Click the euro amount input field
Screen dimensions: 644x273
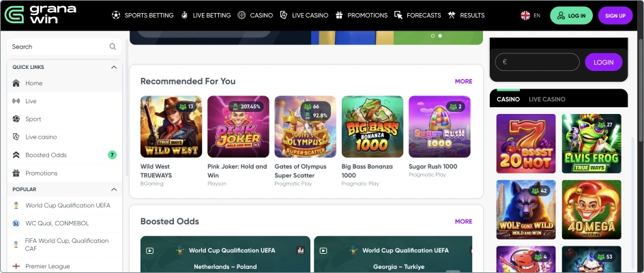pos(537,62)
